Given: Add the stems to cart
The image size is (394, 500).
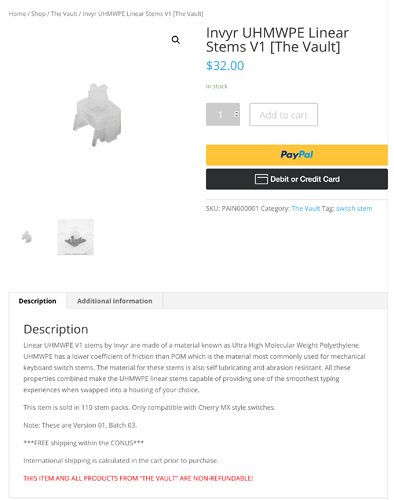Looking at the screenshot, I should [284, 115].
